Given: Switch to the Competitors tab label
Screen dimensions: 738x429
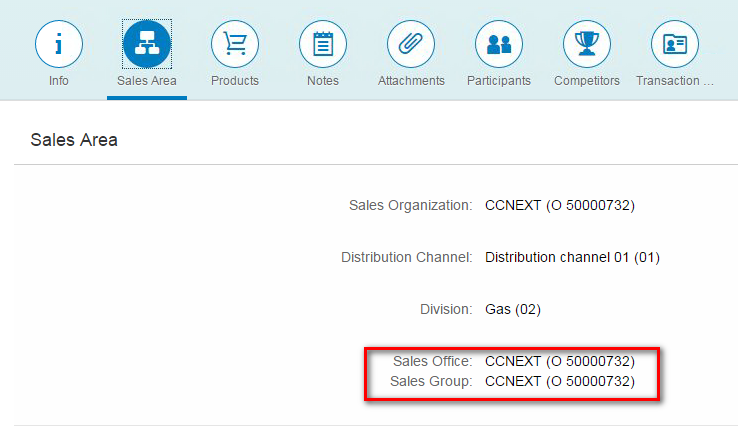Looking at the screenshot, I should coord(587,81).
